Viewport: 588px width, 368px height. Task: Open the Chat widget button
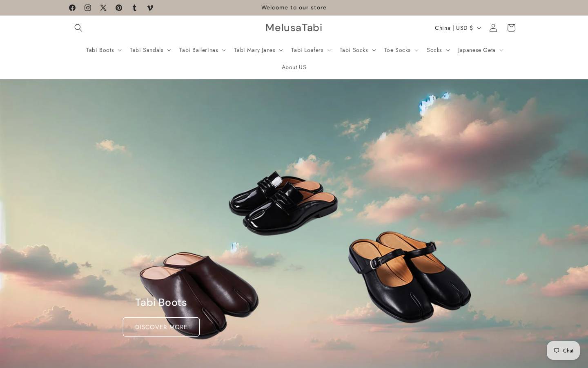[x=563, y=350]
